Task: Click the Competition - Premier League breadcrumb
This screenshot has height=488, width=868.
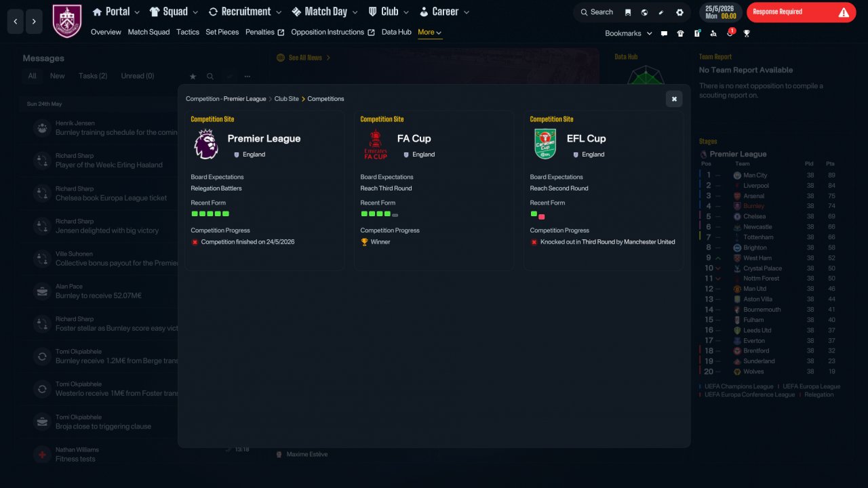Action: click(x=226, y=99)
